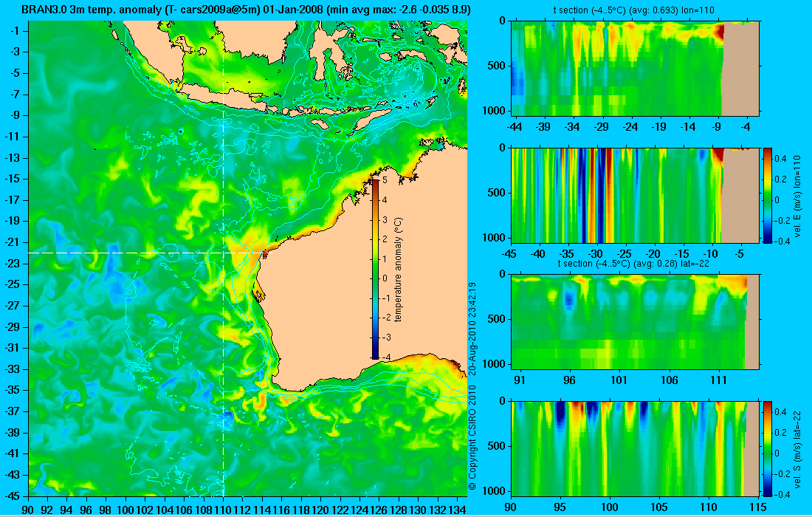Click the 't section' title for lon=110
The image size is (812, 517).
pos(636,10)
